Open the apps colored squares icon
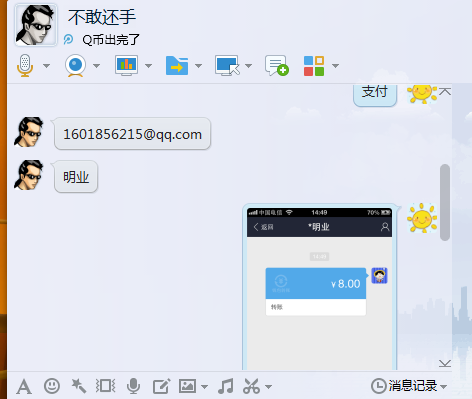 click(x=314, y=66)
